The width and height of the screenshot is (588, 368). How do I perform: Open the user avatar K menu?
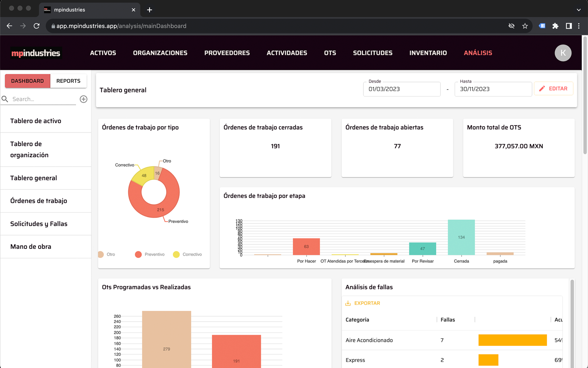563,53
